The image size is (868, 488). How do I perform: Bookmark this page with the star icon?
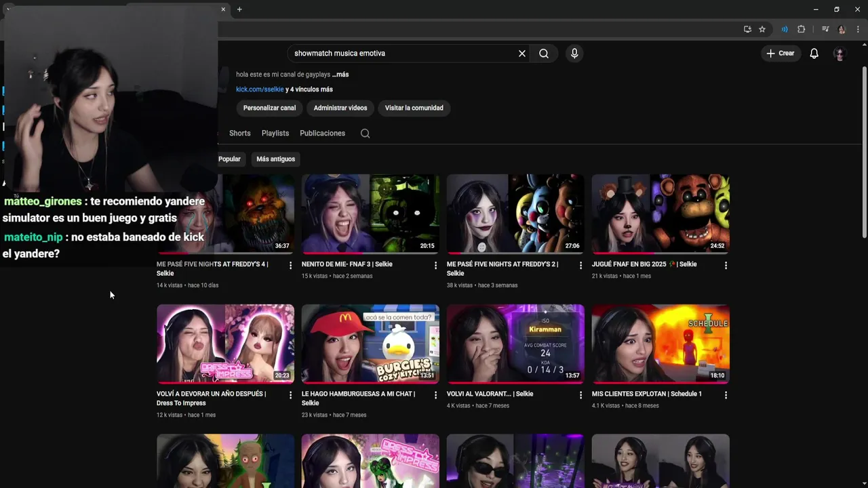762,29
